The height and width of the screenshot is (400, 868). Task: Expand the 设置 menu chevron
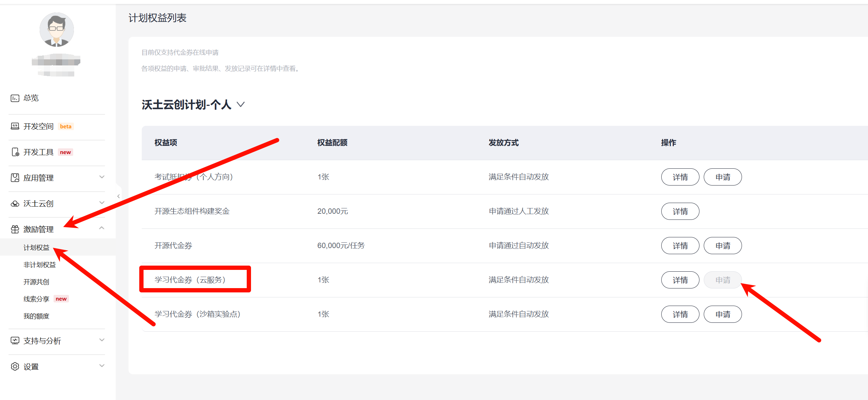pyautogui.click(x=102, y=366)
